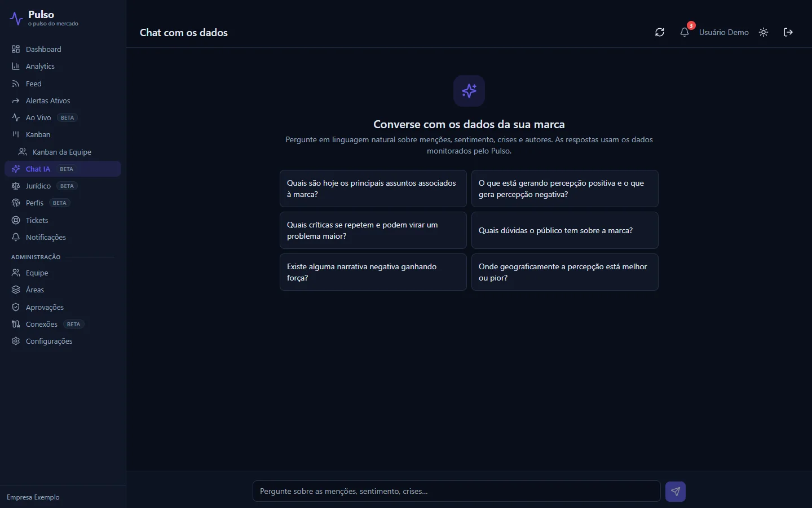Select the narrativa negativa ganhando força question

pyautogui.click(x=373, y=272)
